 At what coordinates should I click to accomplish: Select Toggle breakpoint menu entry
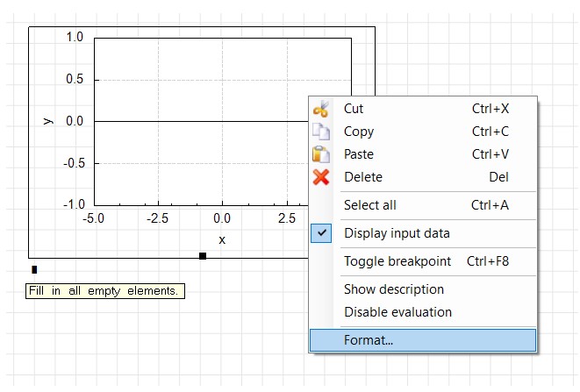click(397, 261)
